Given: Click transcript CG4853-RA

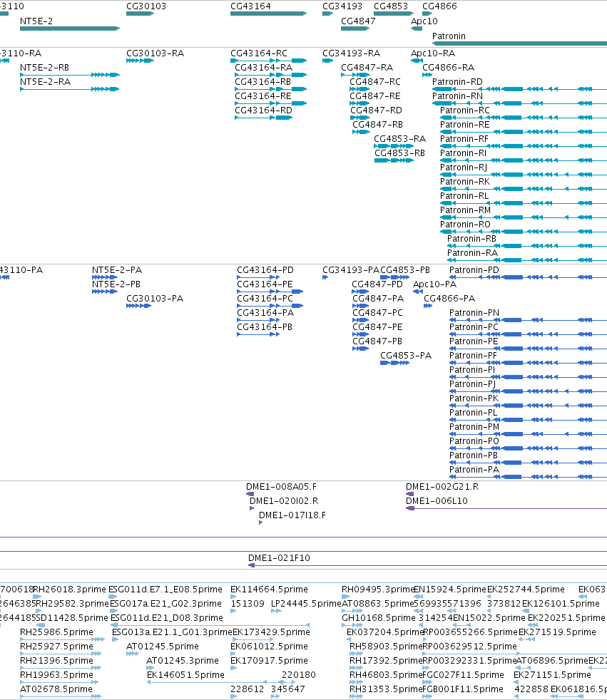Looking at the screenshot, I should click(399, 139).
